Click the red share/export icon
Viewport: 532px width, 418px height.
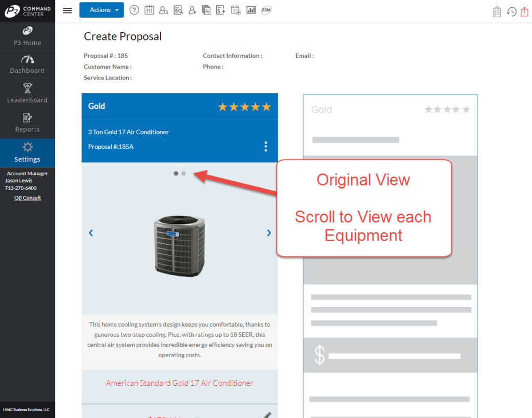[524, 11]
